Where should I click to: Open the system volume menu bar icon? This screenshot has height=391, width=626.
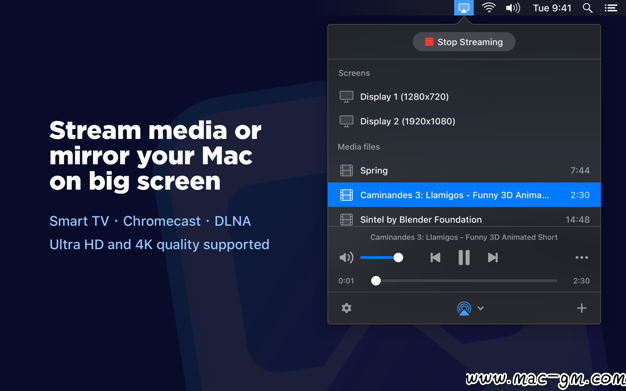coord(513,8)
